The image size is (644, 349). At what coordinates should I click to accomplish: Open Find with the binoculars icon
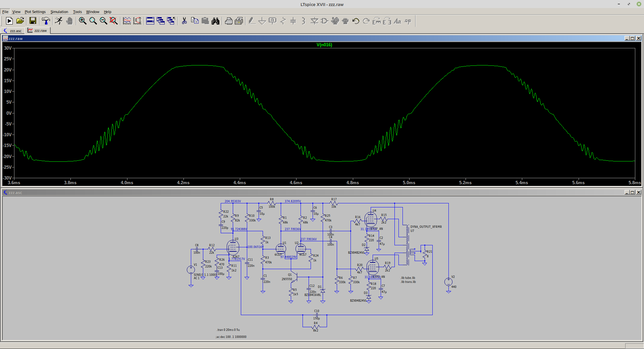[x=215, y=21]
